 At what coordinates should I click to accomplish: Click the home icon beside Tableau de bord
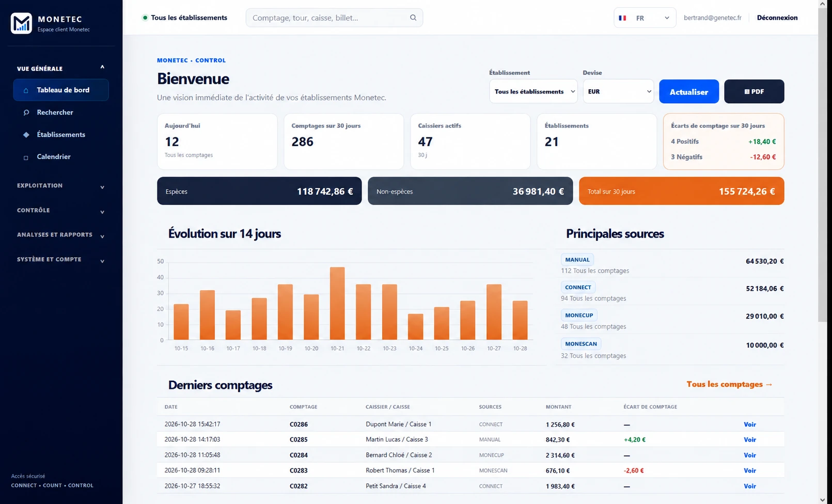pyautogui.click(x=26, y=90)
